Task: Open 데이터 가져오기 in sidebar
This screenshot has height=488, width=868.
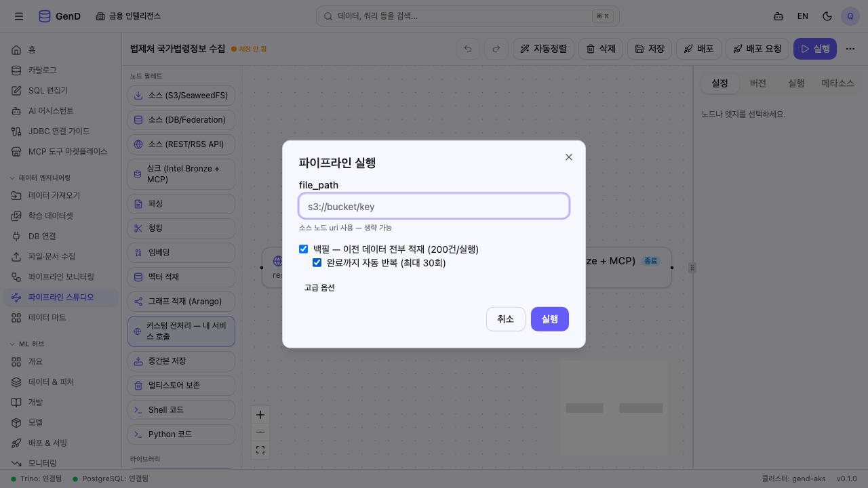Action: [x=61, y=195]
